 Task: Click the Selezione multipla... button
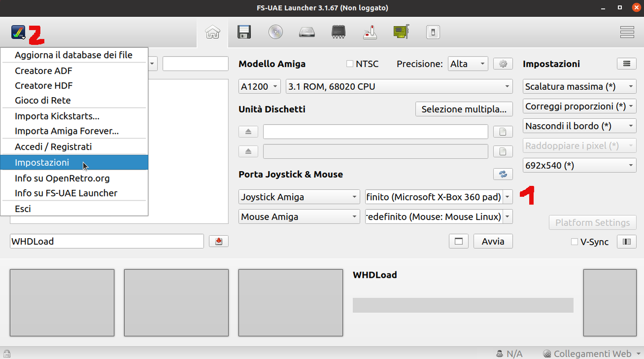tap(464, 109)
